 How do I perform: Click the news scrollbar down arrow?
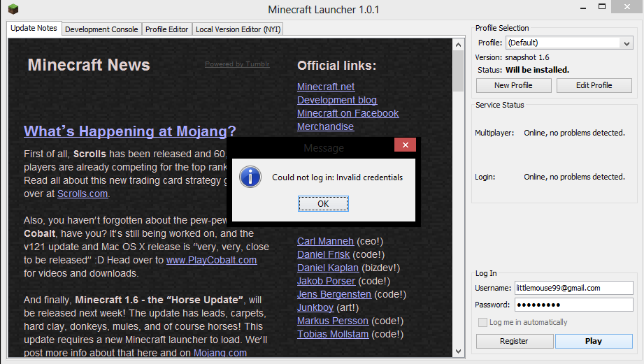[x=459, y=351]
